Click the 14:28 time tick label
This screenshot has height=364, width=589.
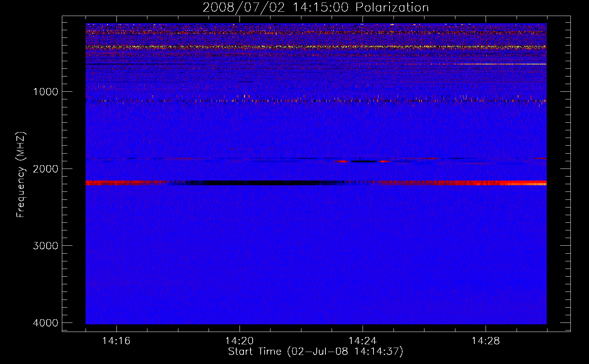coord(486,341)
